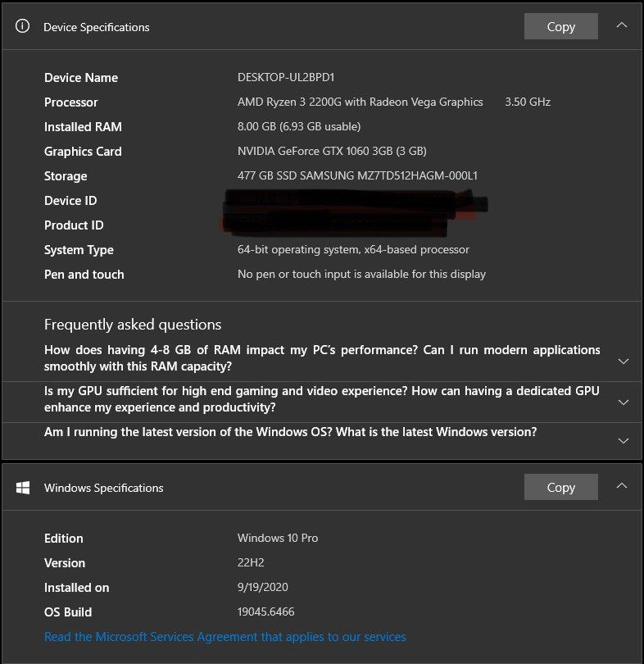The height and width of the screenshot is (664, 644).
Task: Click the Windows Specifications heading
Action: 104,488
